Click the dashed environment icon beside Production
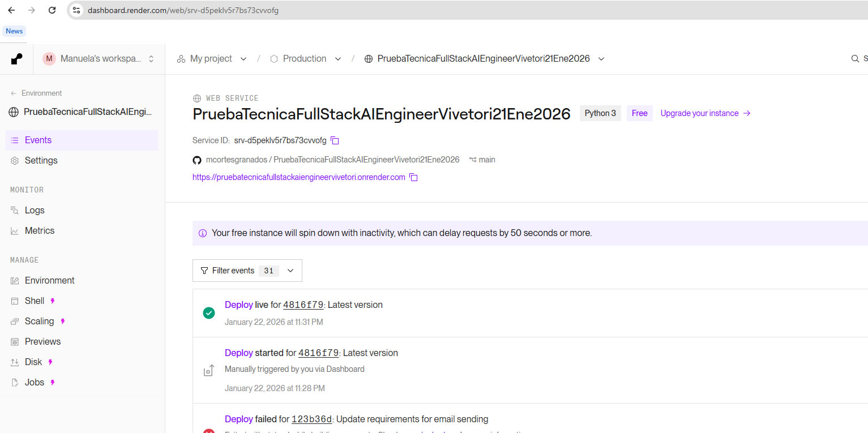Viewport: 868px width, 433px height. coord(274,59)
